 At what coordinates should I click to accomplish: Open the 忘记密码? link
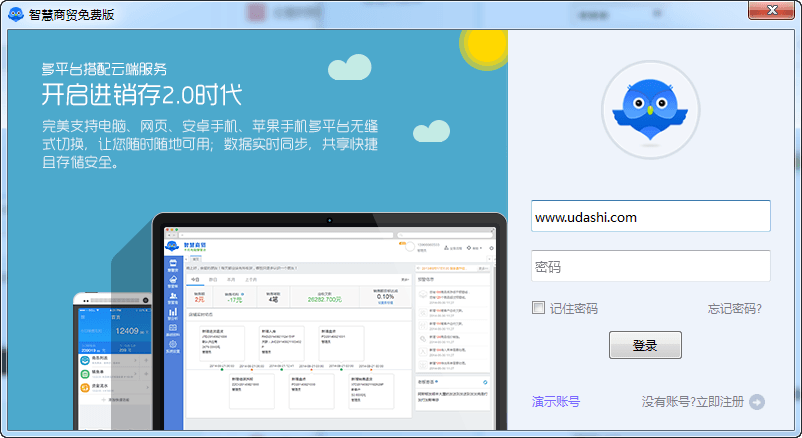735,308
